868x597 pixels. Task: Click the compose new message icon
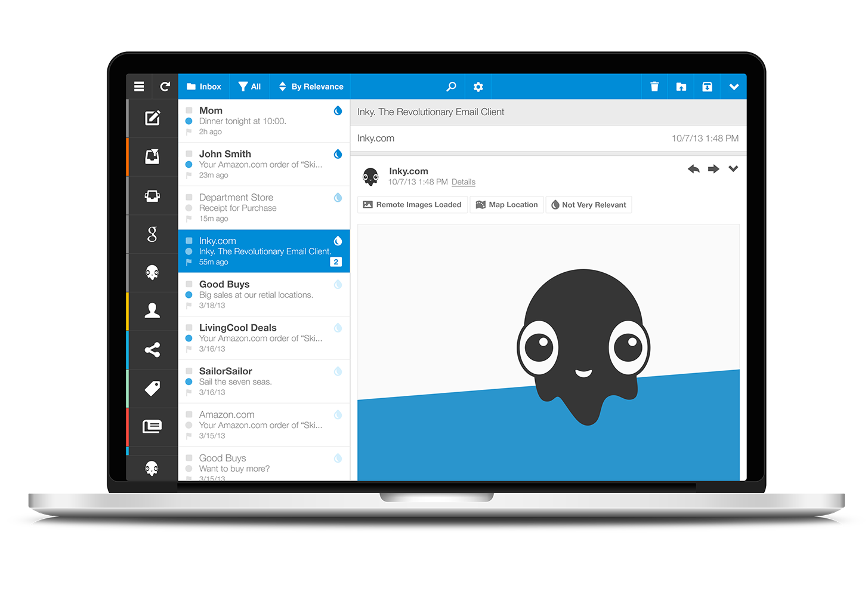(152, 118)
